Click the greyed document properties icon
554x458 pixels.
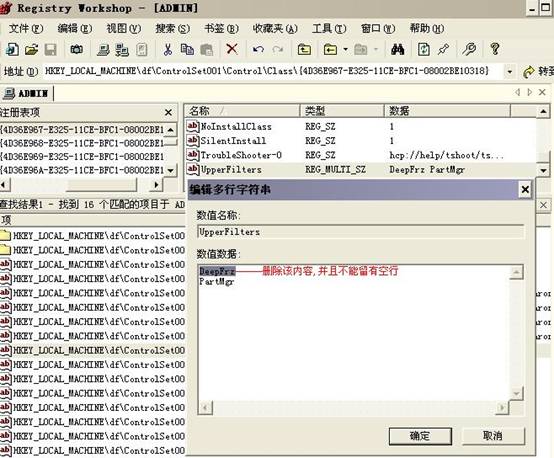142,49
